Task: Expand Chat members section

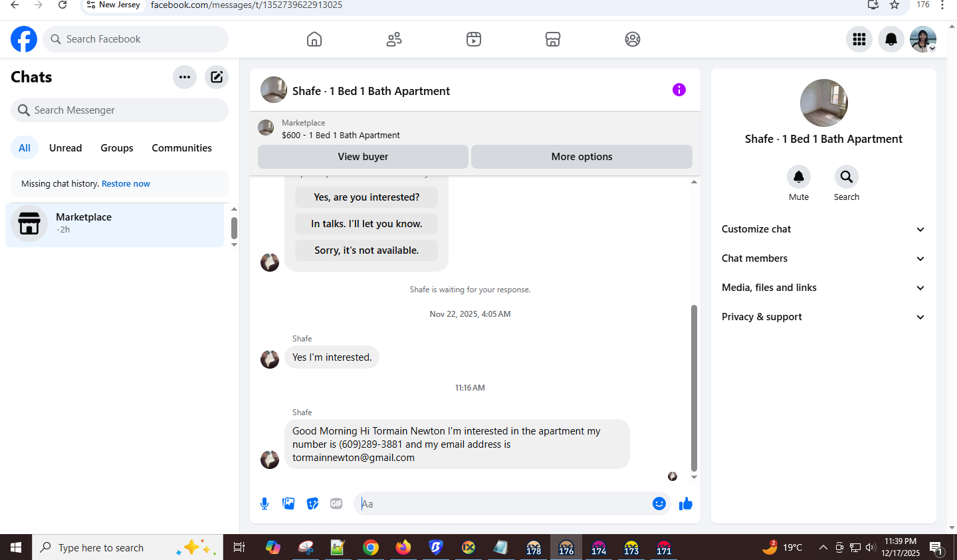Action: (x=823, y=258)
